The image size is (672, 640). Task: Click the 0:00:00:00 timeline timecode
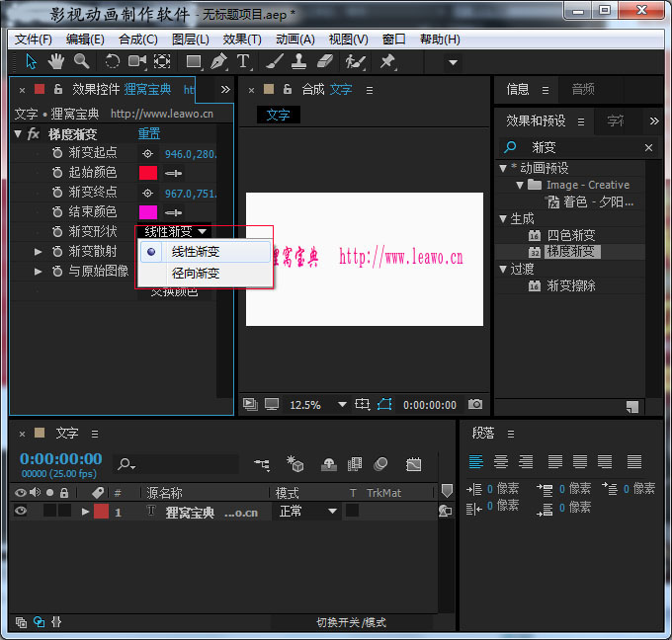61,459
